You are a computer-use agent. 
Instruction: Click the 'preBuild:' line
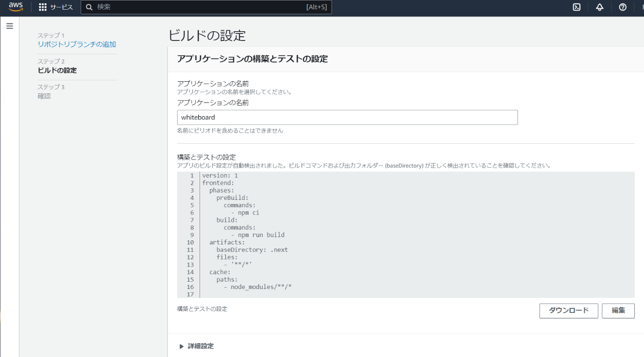pyautogui.click(x=232, y=198)
